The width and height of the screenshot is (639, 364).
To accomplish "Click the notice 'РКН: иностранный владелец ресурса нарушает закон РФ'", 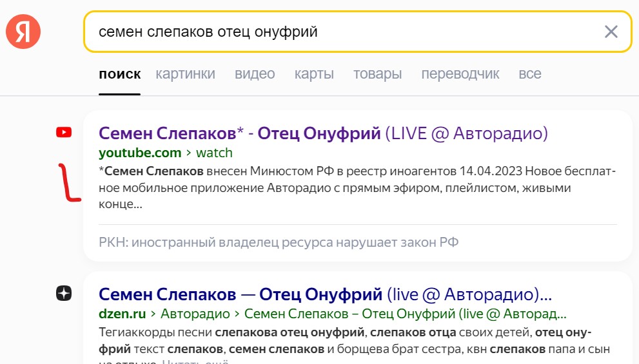I will [x=279, y=242].
